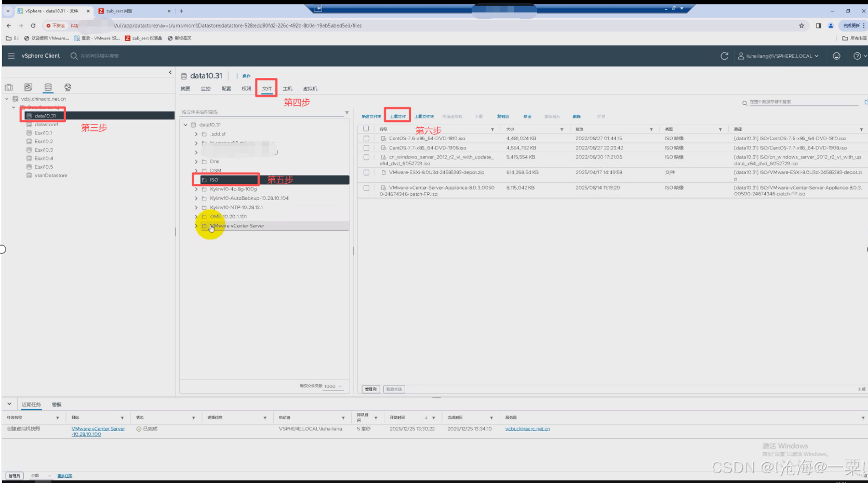Screen dimensions: 868x483
Task: Click 上载文件 to upload a file
Action: tap(398, 117)
